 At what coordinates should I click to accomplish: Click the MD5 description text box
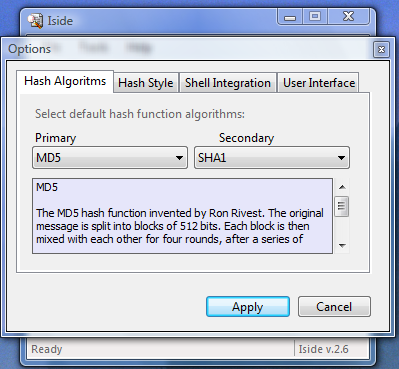tap(182, 216)
